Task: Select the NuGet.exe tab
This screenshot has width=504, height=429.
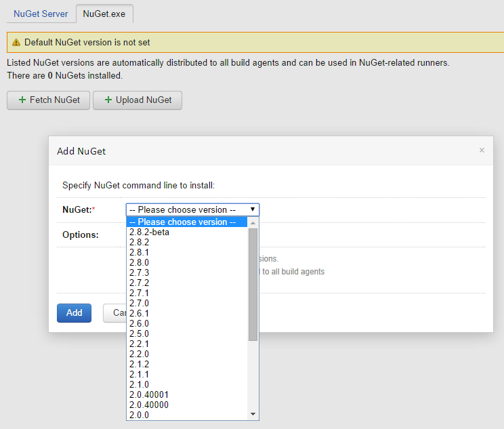Action: pos(104,14)
